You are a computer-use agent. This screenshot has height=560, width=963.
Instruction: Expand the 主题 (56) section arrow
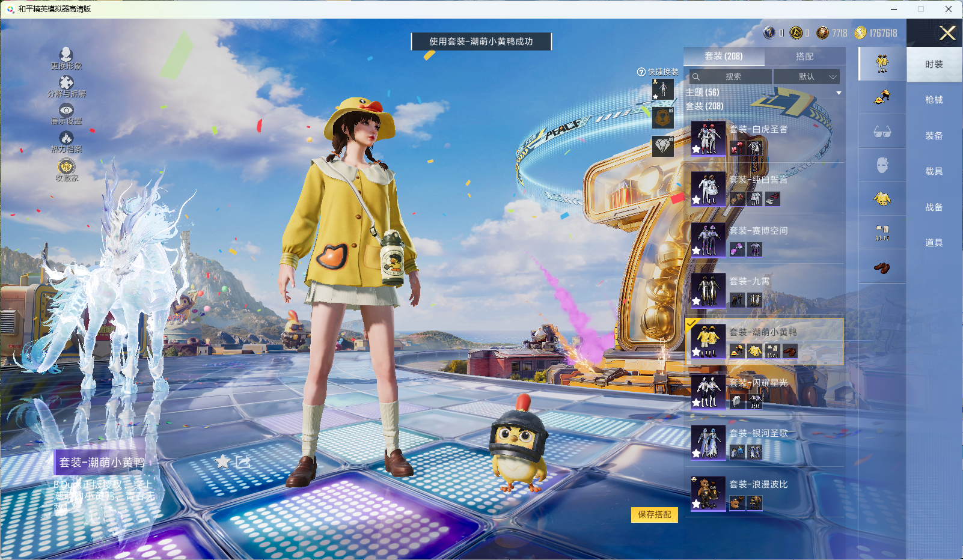pos(839,93)
